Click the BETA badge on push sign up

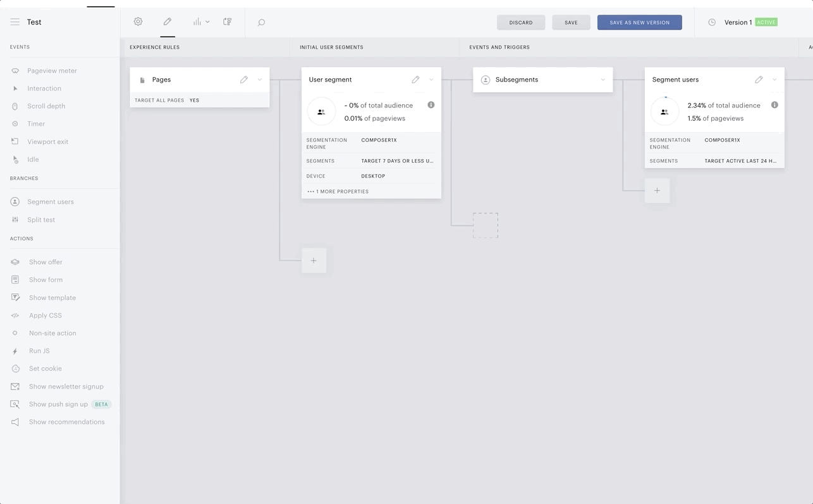(101, 404)
